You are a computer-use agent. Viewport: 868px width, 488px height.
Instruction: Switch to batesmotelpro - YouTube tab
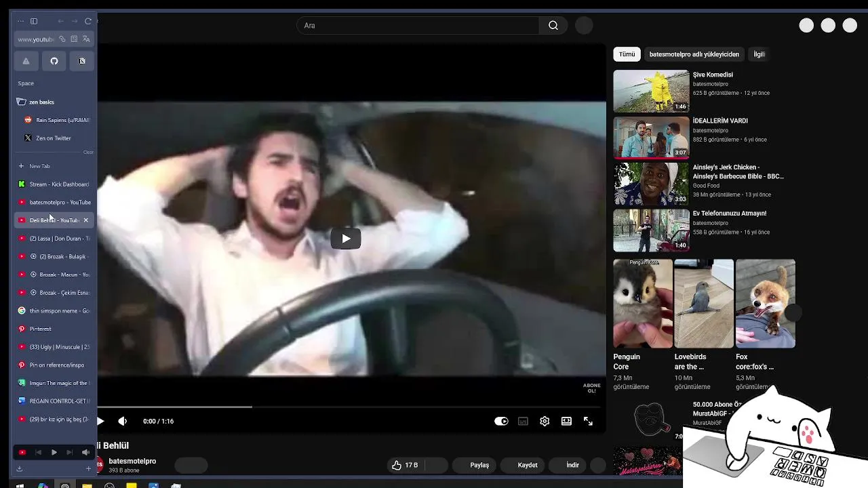(54, 202)
